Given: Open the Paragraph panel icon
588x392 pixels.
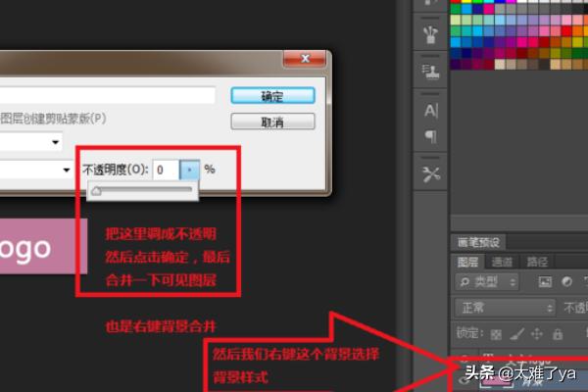Looking at the screenshot, I should (x=430, y=136).
